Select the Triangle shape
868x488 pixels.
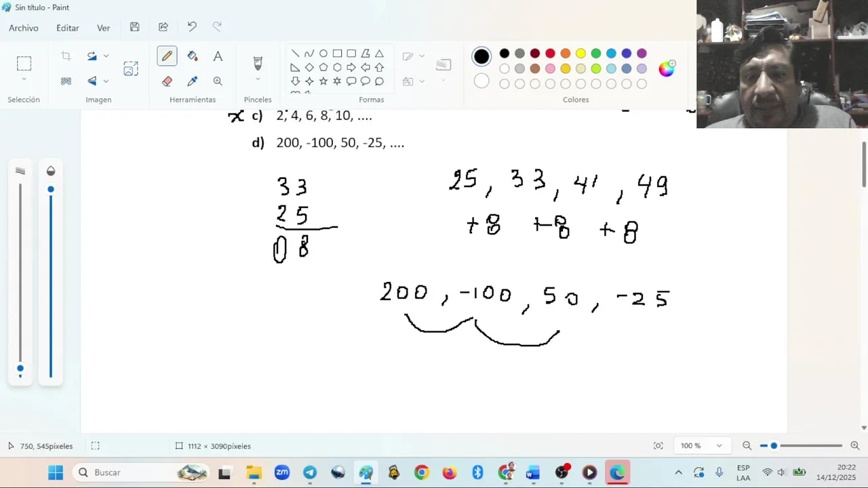pos(379,54)
